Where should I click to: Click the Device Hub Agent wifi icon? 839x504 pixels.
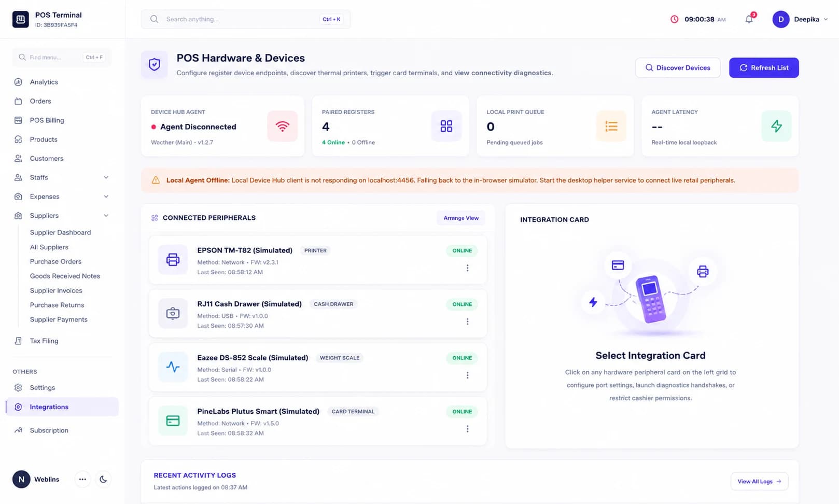283,126
